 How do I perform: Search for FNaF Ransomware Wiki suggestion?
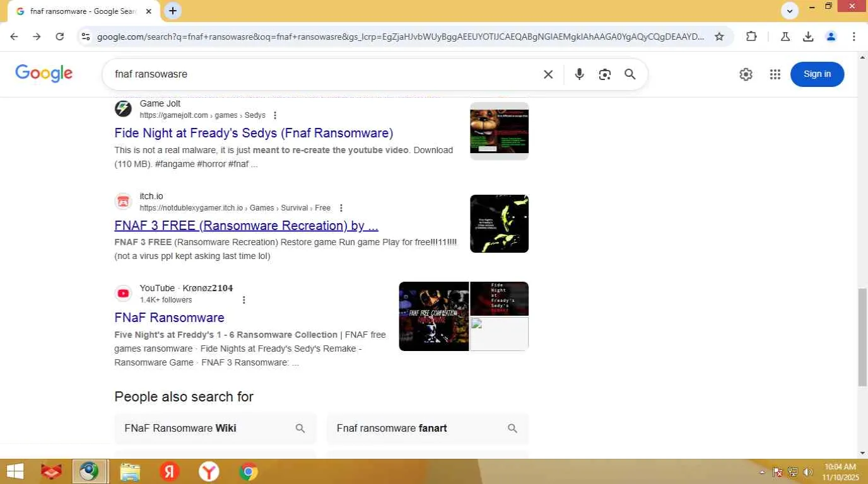tap(215, 429)
